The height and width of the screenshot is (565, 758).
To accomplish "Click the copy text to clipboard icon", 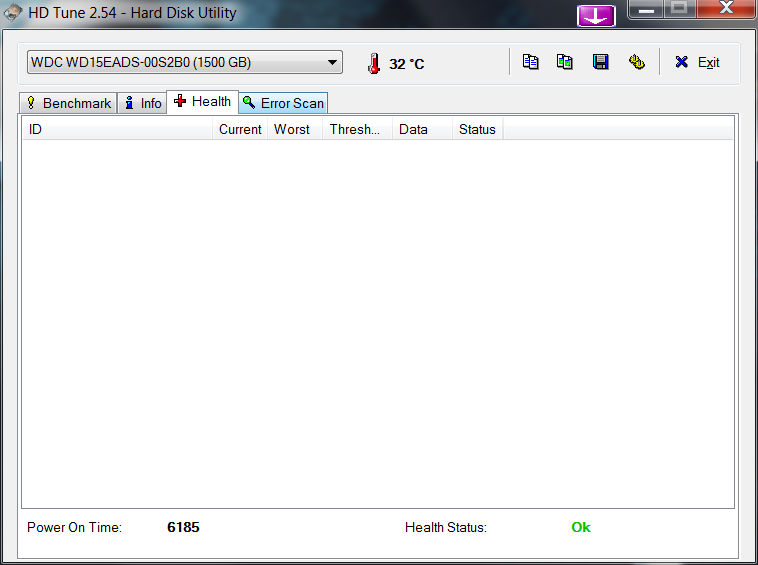I will point(530,62).
